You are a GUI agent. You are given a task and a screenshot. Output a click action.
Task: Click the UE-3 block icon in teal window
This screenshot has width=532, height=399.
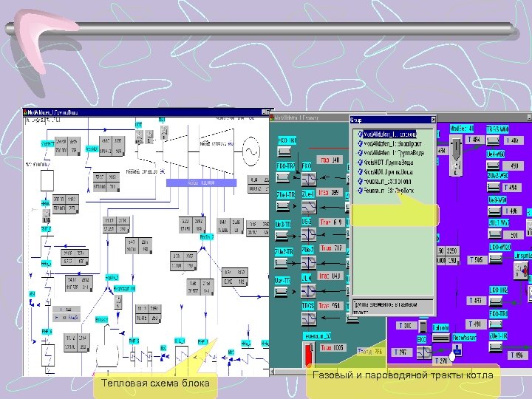(x=309, y=234)
